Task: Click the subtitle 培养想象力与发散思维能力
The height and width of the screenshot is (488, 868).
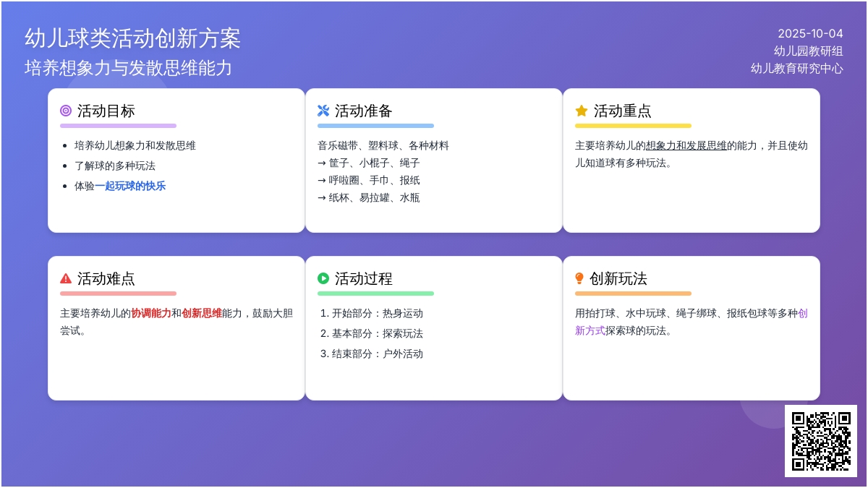Action: (128, 67)
